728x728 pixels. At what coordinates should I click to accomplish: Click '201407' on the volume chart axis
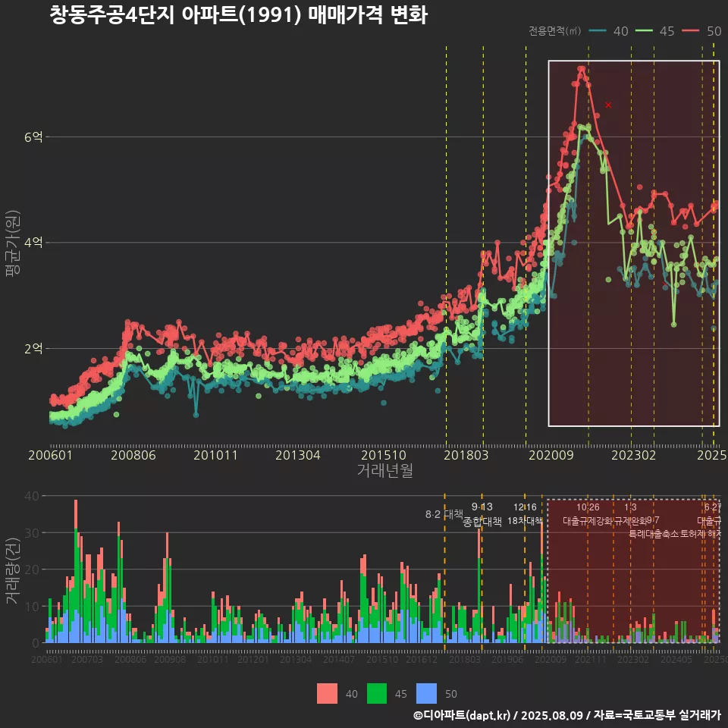[339, 659]
